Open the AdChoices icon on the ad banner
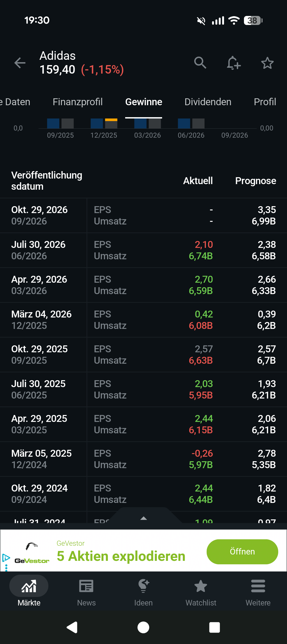The image size is (287, 644). (x=6, y=558)
